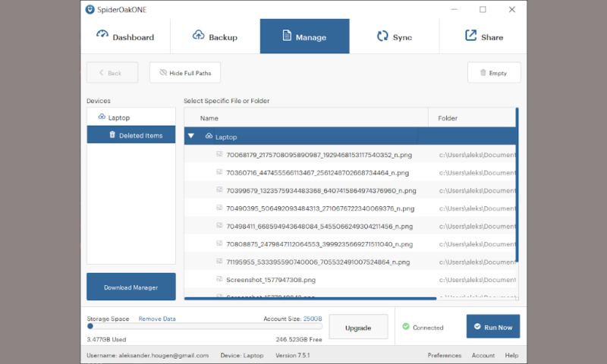Click the green Connected status icon
607x364 pixels.
coord(405,327)
